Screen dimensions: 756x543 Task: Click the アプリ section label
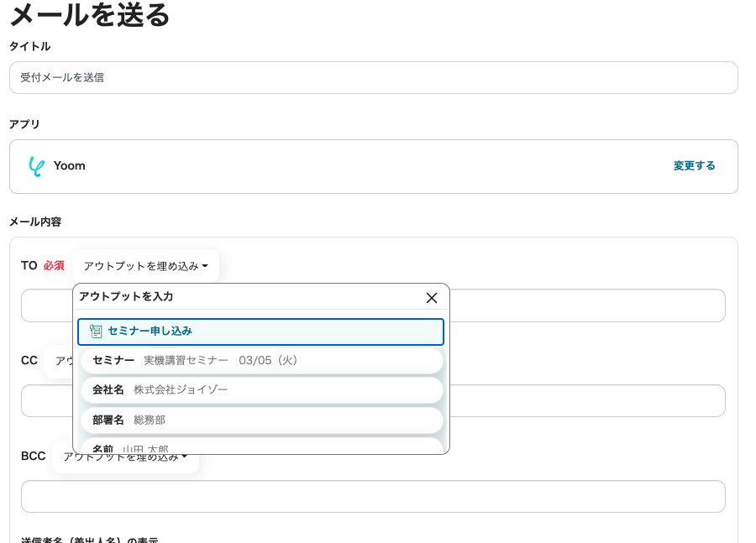24,124
